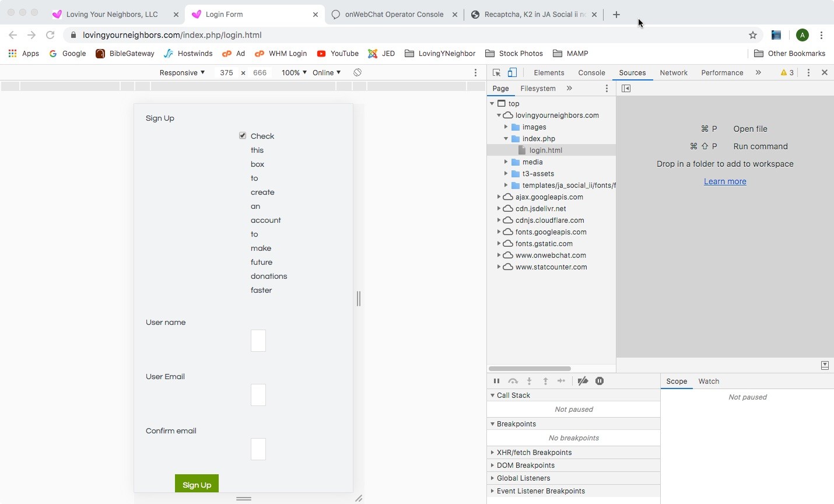Toggle deactivate breakpoints icon

[583, 381]
